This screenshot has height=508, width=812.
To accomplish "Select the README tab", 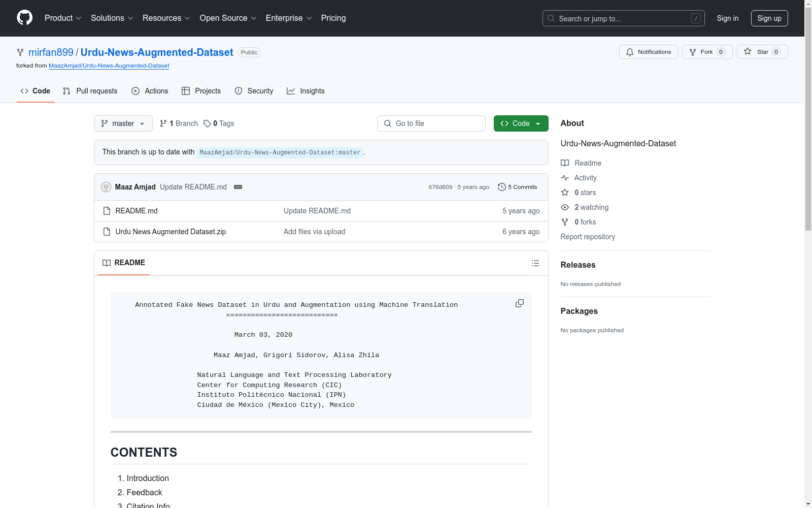I will click(124, 263).
